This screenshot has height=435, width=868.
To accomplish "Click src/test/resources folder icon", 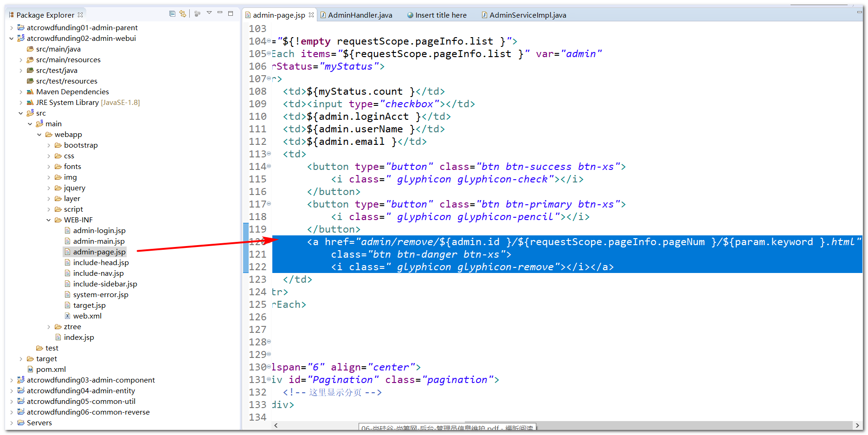I will (x=30, y=81).
